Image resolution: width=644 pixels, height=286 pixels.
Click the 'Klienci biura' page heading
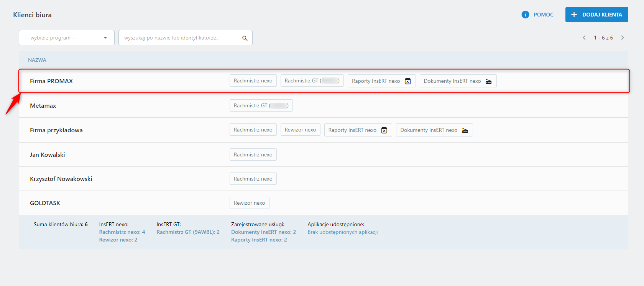click(x=32, y=15)
